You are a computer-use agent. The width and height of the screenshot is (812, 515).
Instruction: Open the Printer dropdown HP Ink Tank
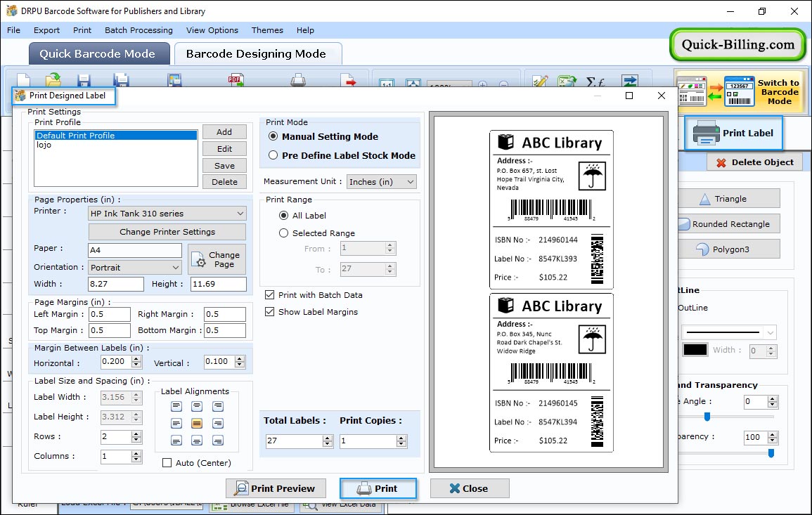(x=167, y=214)
